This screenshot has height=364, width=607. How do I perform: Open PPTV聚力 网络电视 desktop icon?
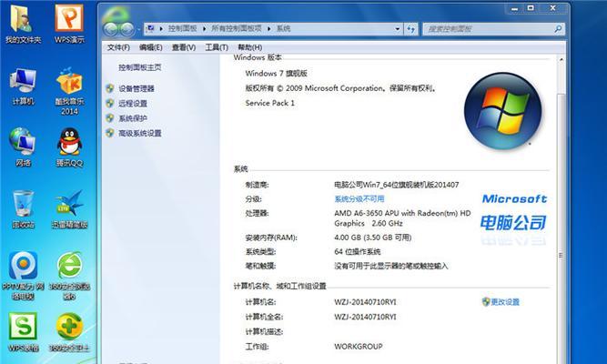24,265
